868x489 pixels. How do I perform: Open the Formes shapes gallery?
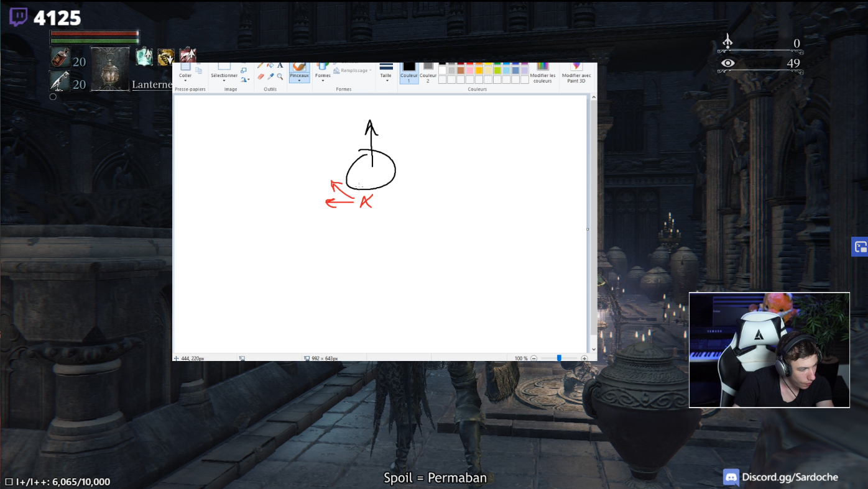coord(323,73)
